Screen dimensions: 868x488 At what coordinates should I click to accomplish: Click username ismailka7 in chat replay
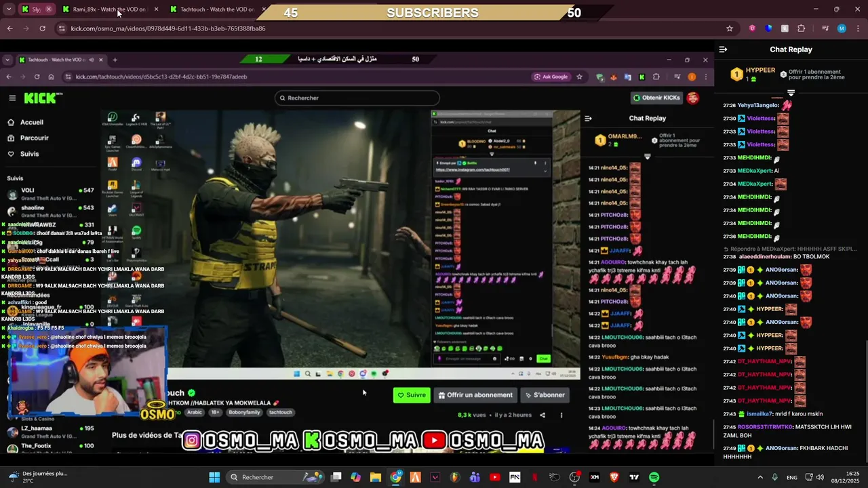[x=761, y=413]
